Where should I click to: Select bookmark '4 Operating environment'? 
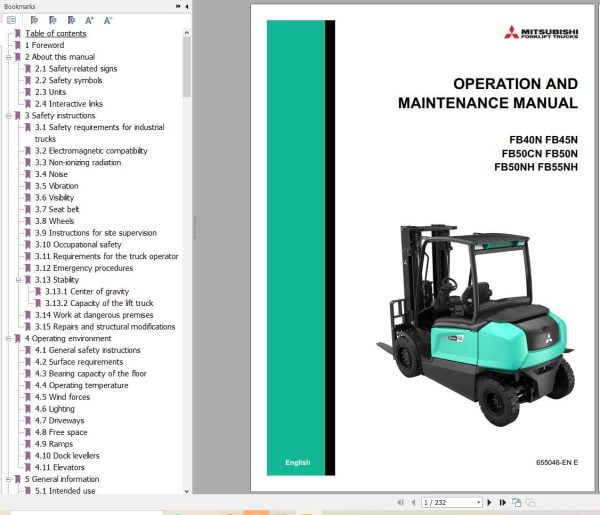click(x=68, y=339)
